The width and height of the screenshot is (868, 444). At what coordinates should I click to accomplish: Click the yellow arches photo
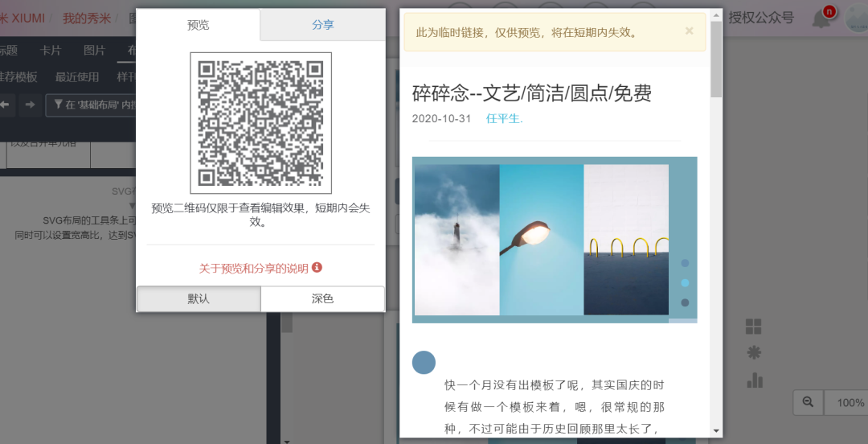[626, 240]
